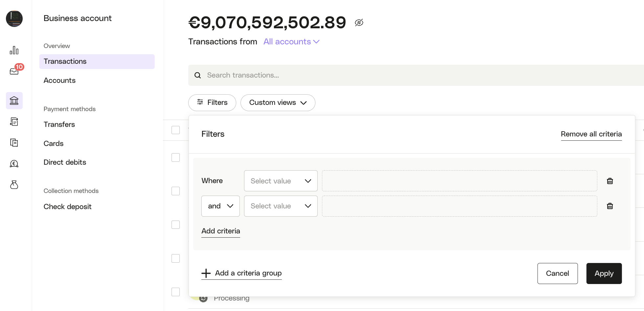Open the All accounts dropdown
The image size is (644, 311).
click(291, 42)
